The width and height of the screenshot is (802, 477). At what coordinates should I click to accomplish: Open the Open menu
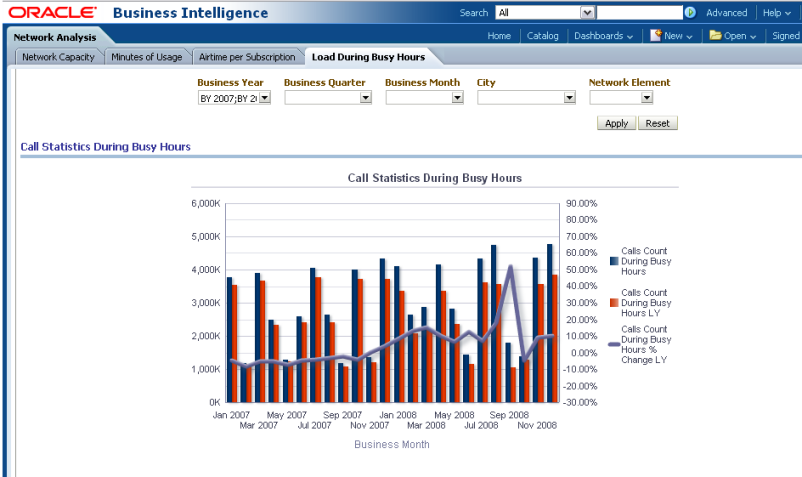point(740,36)
